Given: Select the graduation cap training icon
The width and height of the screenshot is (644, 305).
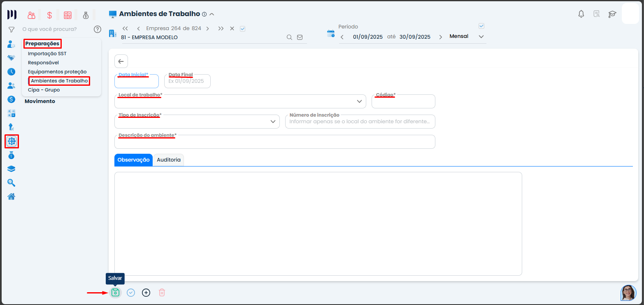Looking at the screenshot, I should point(612,14).
